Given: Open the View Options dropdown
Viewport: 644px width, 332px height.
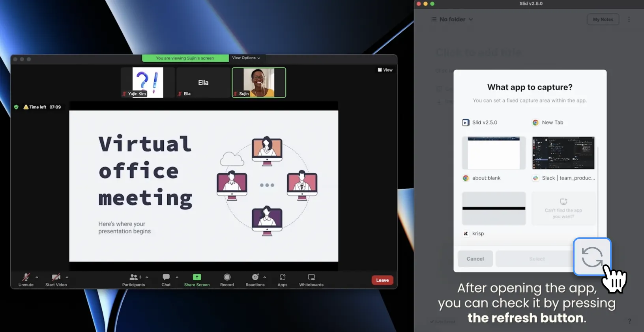Looking at the screenshot, I should pyautogui.click(x=246, y=58).
